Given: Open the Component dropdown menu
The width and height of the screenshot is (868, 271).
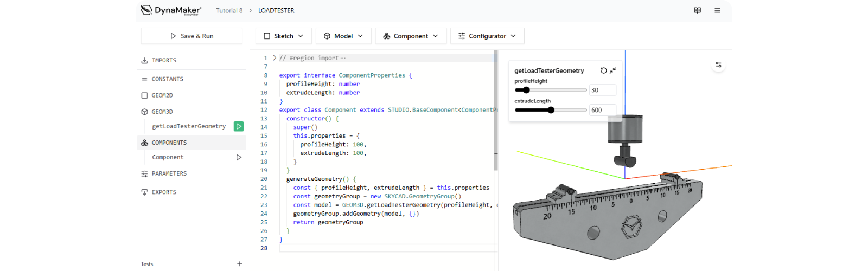Looking at the screenshot, I should pyautogui.click(x=410, y=36).
